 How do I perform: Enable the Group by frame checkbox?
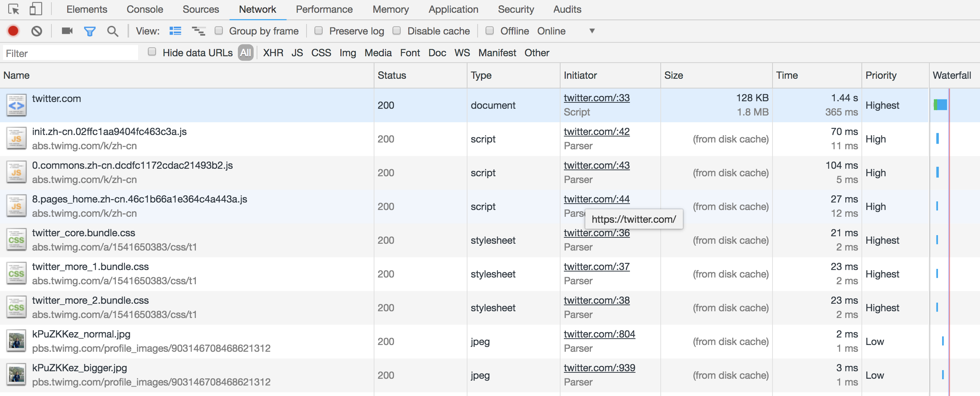pos(218,31)
